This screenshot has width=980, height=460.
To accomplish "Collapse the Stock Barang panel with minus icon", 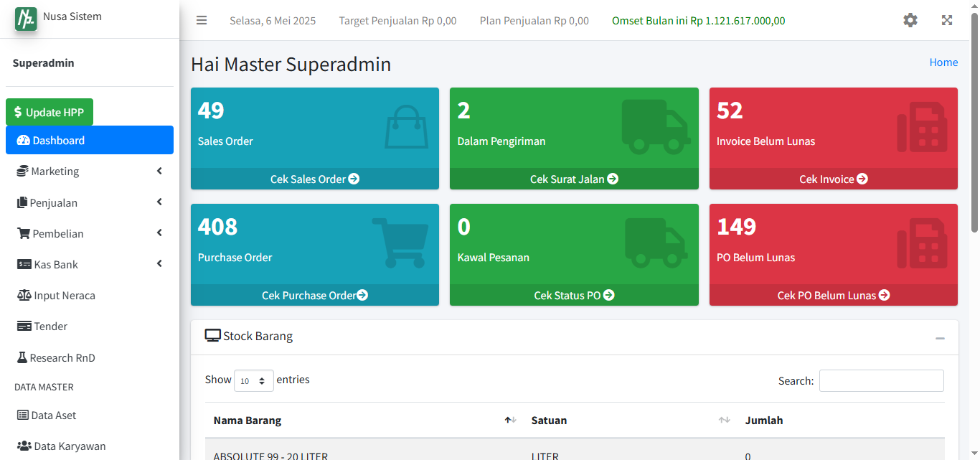I will 940,338.
